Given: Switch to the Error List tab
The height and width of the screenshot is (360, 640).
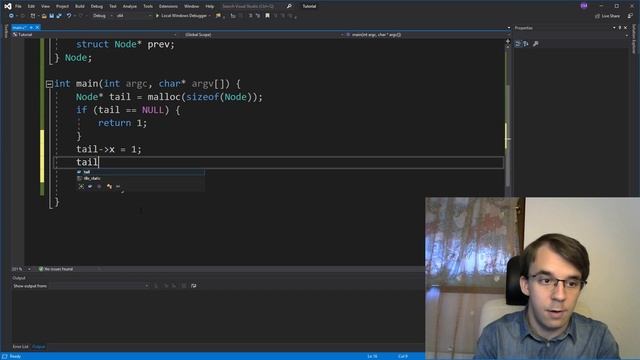Looking at the screenshot, I should click(x=20, y=347).
